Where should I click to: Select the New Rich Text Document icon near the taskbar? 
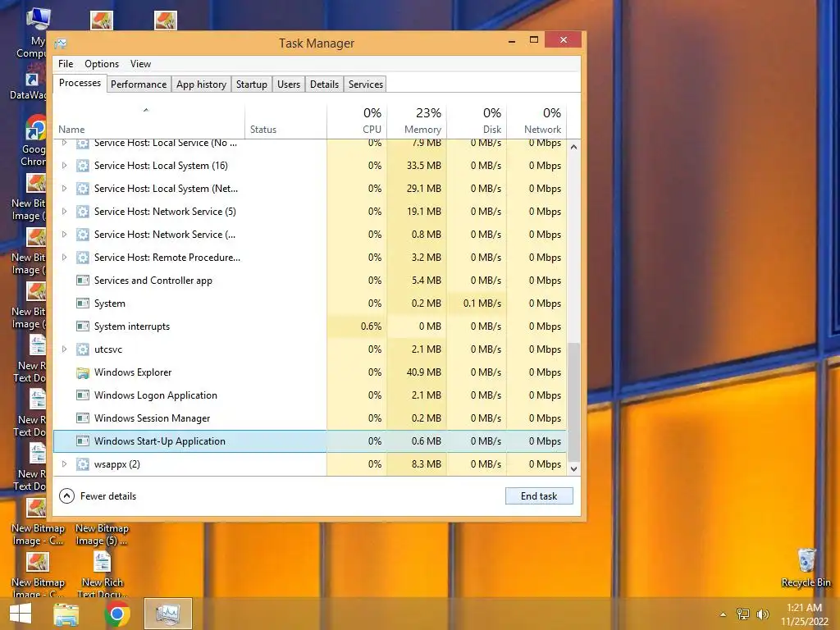coord(103,574)
